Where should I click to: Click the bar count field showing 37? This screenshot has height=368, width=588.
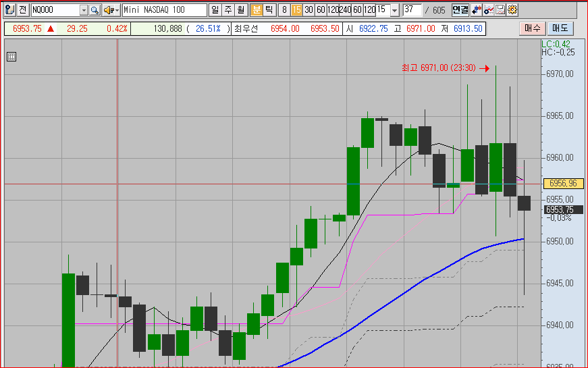[412, 9]
